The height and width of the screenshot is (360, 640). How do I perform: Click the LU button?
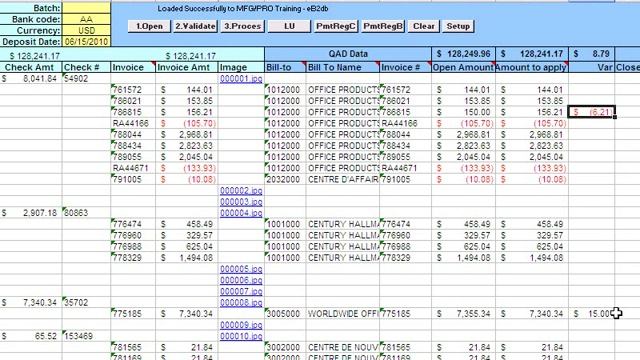(289, 26)
